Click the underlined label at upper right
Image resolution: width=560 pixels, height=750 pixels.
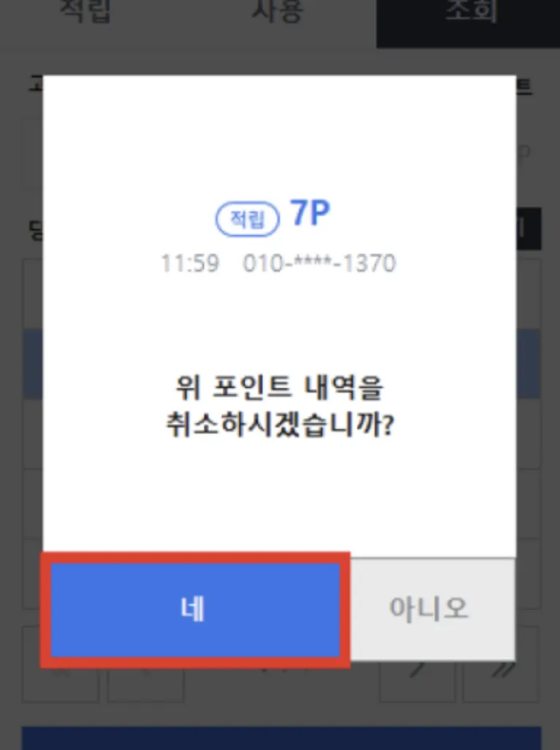[524, 87]
